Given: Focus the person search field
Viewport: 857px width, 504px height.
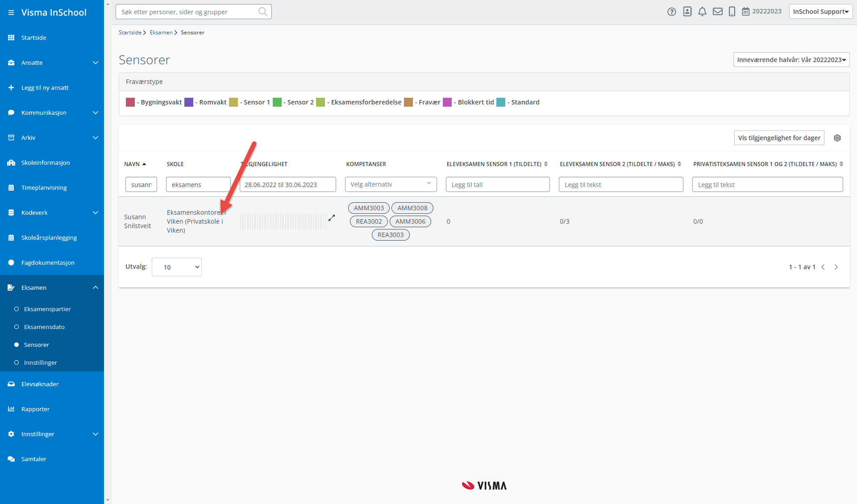Looking at the screenshot, I should [x=193, y=12].
